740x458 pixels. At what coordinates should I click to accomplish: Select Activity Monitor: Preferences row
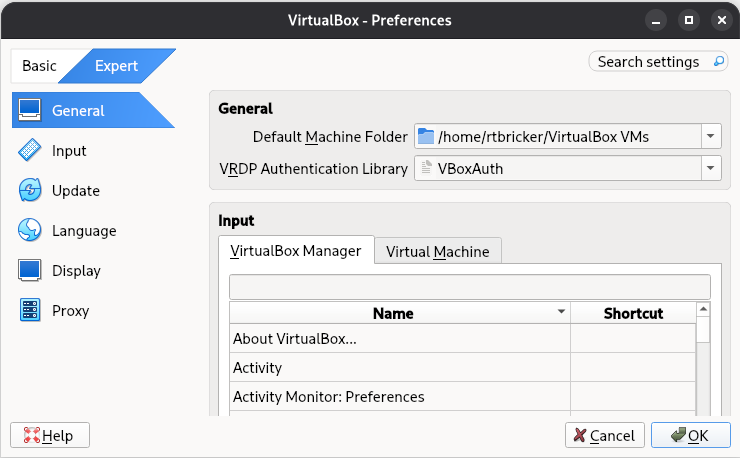(462, 396)
